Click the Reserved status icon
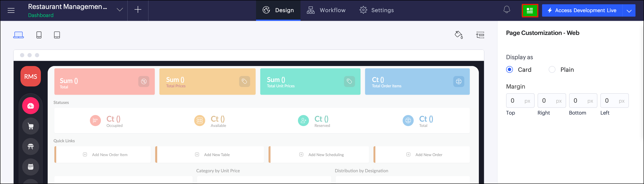This screenshot has width=644, height=184. 303,121
